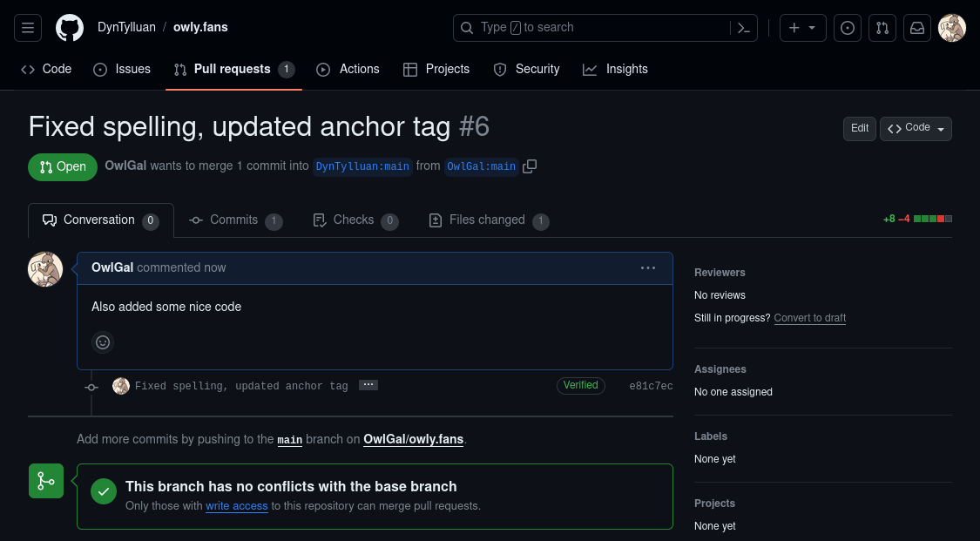Click the Convert to draft link
Image resolution: width=980 pixels, height=541 pixels.
(809, 318)
